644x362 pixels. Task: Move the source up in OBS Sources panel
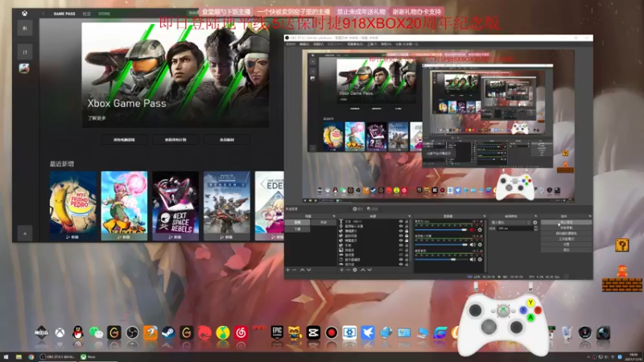click(363, 270)
